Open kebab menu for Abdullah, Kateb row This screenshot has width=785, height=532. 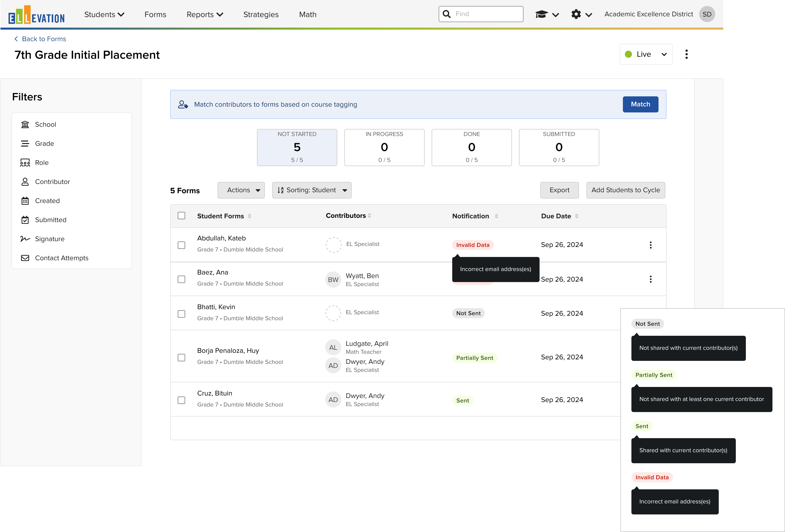(650, 245)
